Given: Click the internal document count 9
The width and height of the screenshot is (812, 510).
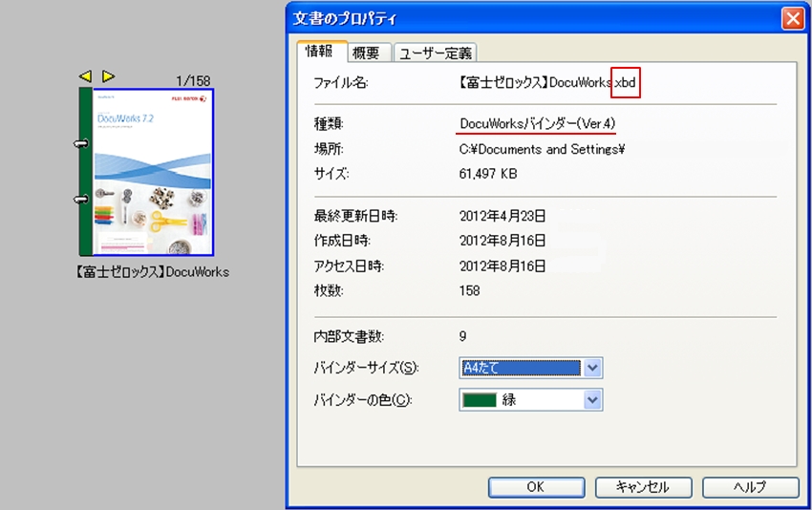Looking at the screenshot, I should 462,336.
